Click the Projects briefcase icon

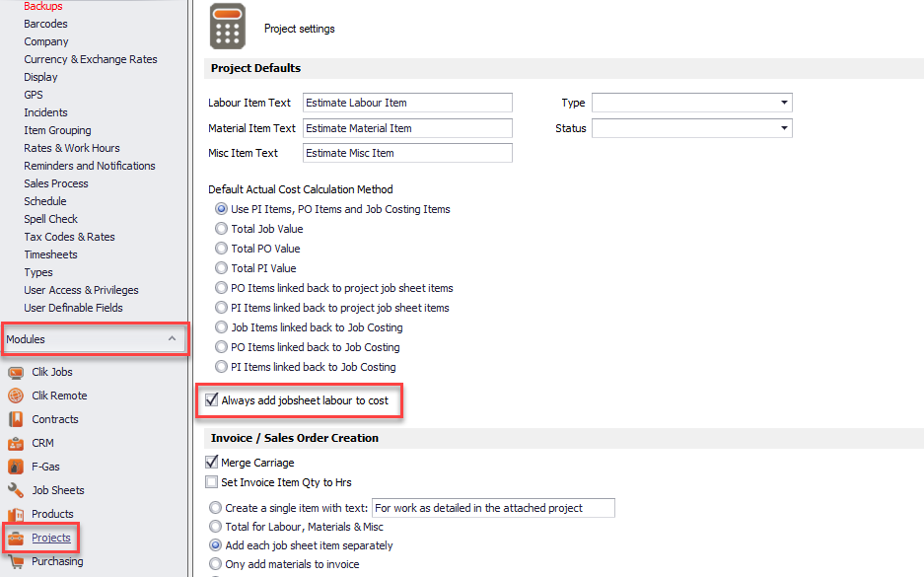point(16,539)
